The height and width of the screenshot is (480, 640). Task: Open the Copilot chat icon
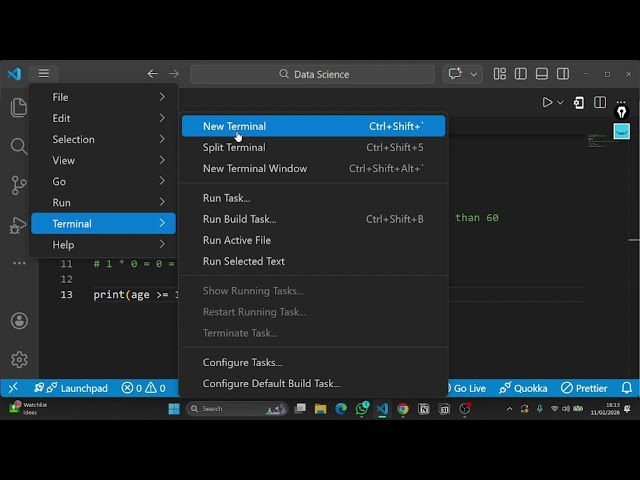pyautogui.click(x=455, y=74)
